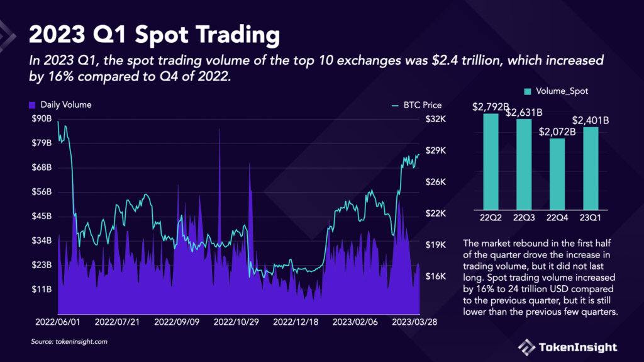Click the TokenInsight diamond logo icon
644x362 pixels.
pyautogui.click(x=526, y=347)
